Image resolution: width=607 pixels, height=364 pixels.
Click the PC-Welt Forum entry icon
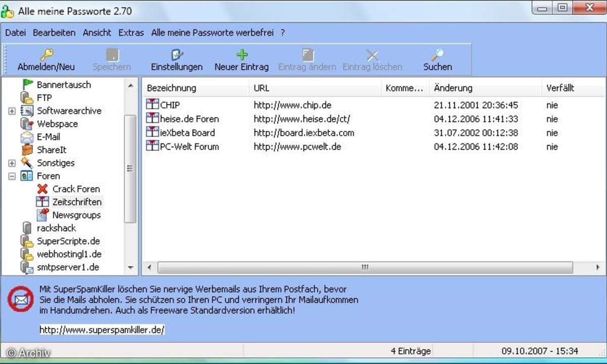point(152,146)
